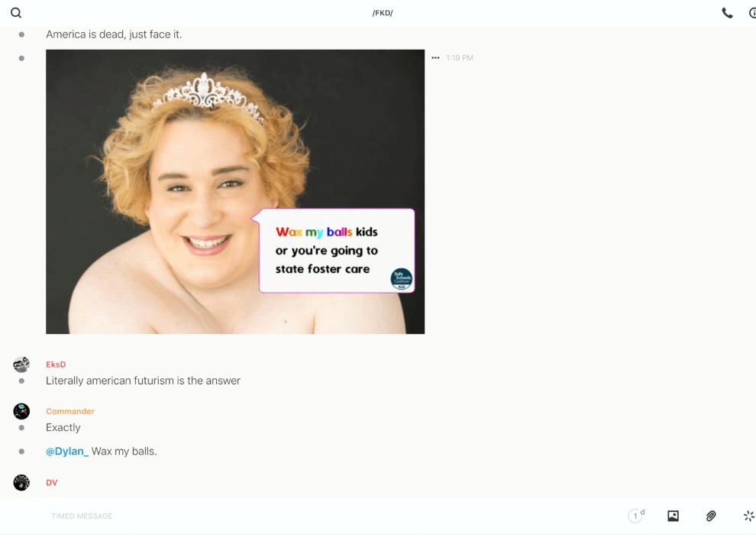Open conversation info icon at top right
This screenshot has height=535, width=756.
(x=751, y=13)
